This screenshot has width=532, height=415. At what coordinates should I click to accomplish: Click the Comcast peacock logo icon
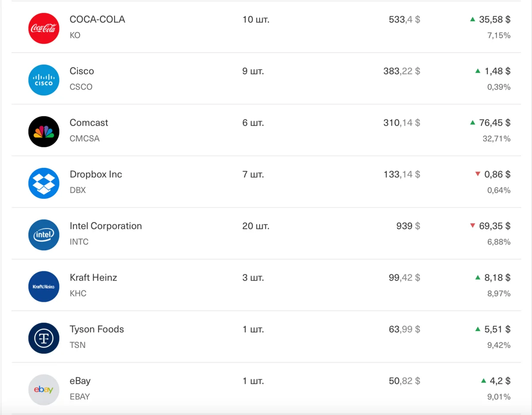click(x=43, y=131)
